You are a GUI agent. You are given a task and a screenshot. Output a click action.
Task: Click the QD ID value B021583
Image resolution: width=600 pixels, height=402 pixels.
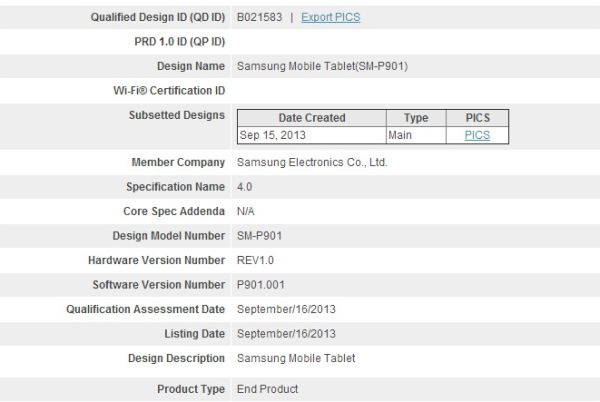coord(258,18)
